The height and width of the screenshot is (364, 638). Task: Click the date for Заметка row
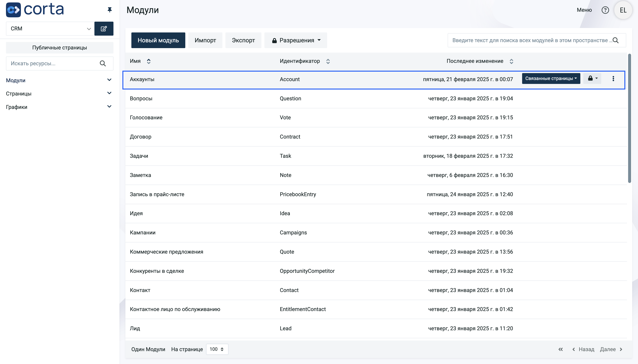pos(470,175)
